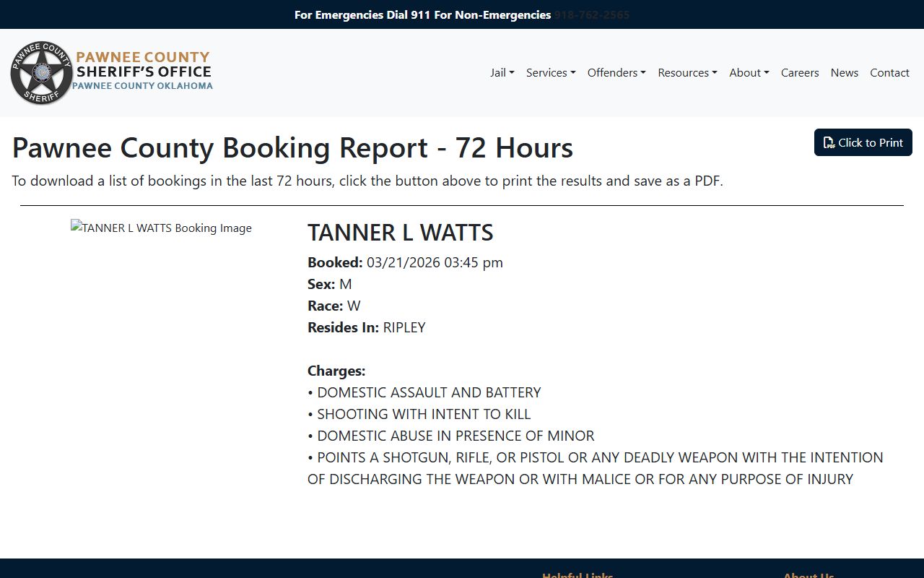Click the Click to Print button
Viewport: 924px width, 578px height.
[x=863, y=142]
